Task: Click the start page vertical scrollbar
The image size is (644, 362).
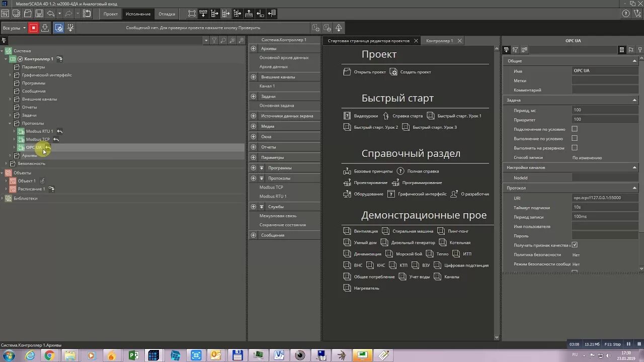Action: [x=497, y=193]
